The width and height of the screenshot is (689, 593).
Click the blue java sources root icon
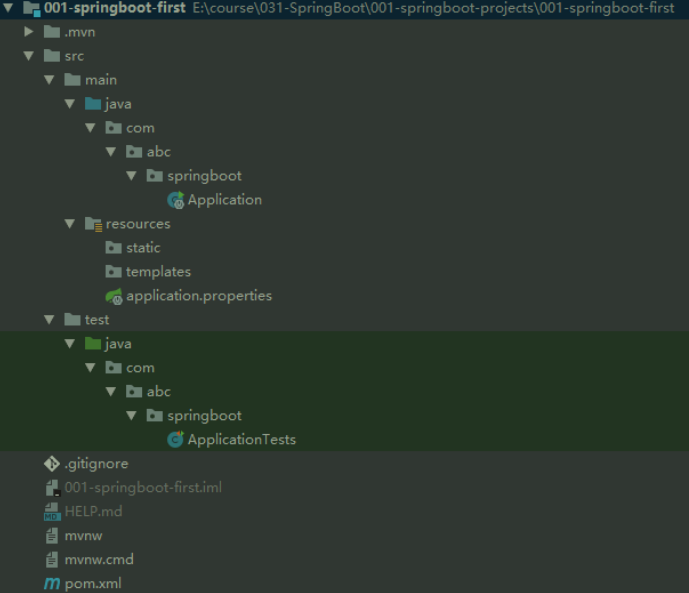click(93, 104)
